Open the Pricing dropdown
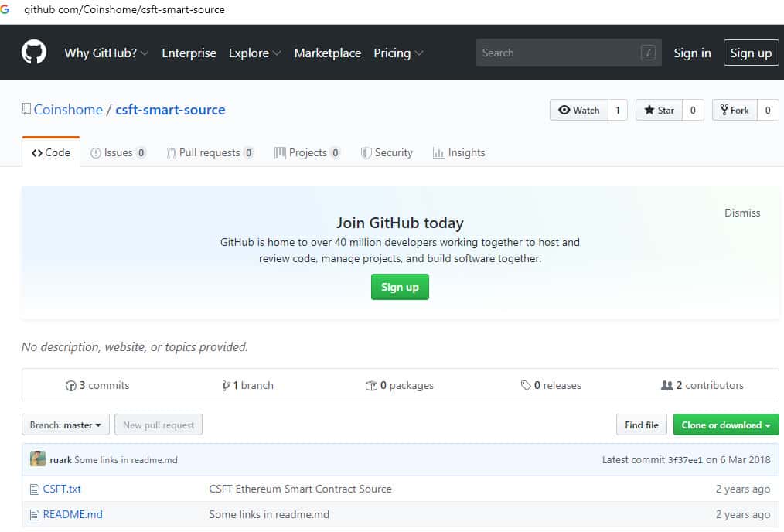Viewport: 784px width, 532px height. 398,53
